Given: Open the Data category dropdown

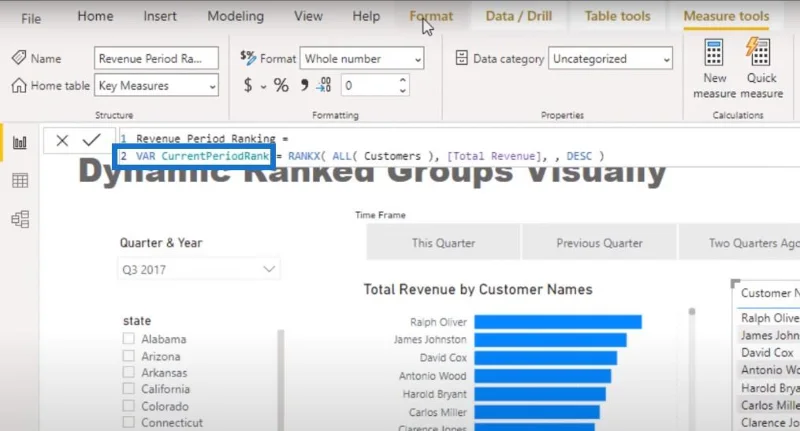Looking at the screenshot, I should [610, 59].
